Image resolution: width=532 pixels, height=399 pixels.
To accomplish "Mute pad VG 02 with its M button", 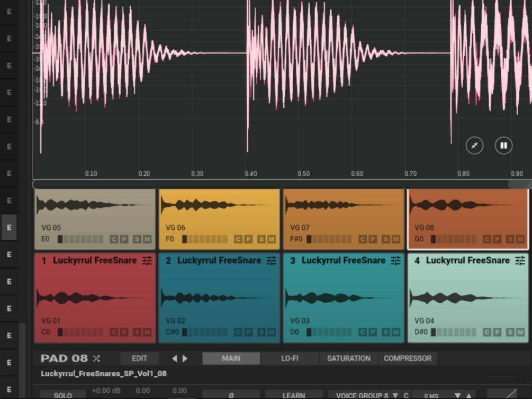I will coord(272,332).
